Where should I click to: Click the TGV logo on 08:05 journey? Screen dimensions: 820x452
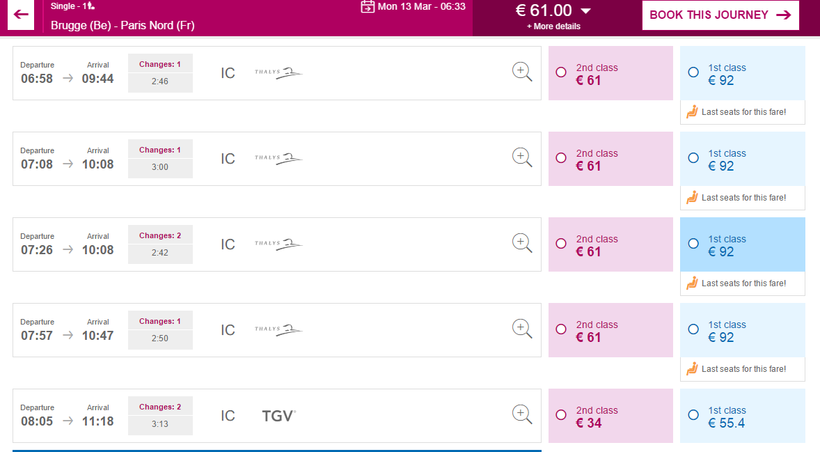[279, 415]
